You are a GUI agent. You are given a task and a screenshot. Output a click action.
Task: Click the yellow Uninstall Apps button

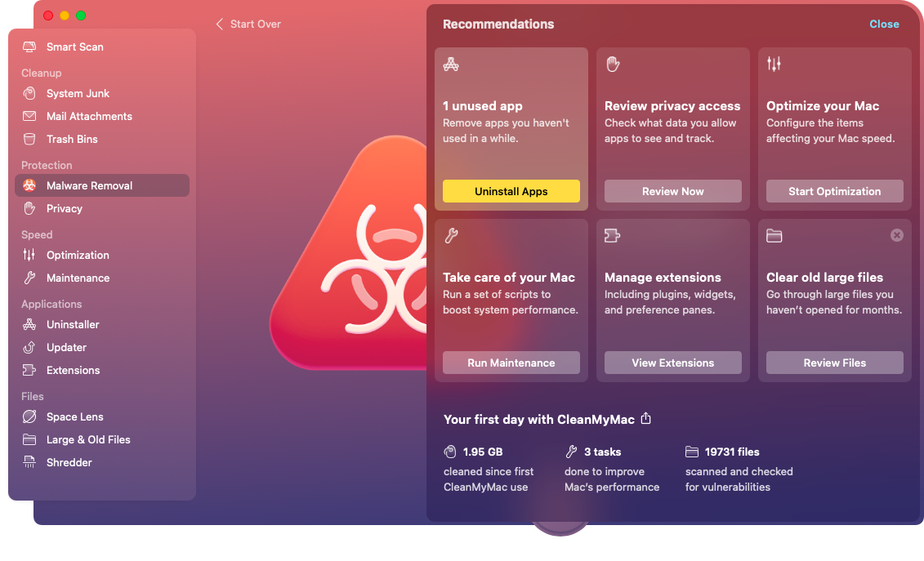click(x=511, y=192)
